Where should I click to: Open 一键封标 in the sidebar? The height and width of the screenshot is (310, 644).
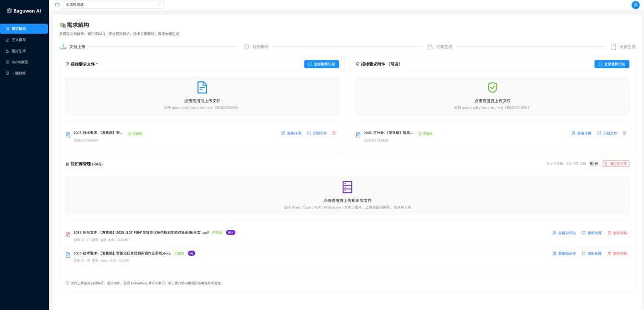24,73
